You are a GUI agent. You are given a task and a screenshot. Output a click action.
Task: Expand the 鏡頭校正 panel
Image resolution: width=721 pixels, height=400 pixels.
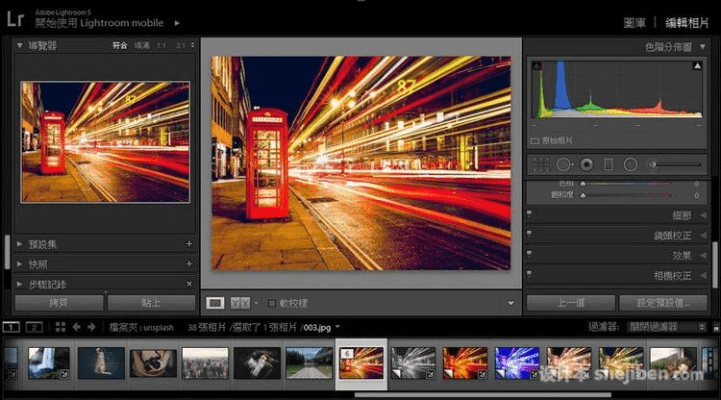pyautogui.click(x=703, y=235)
